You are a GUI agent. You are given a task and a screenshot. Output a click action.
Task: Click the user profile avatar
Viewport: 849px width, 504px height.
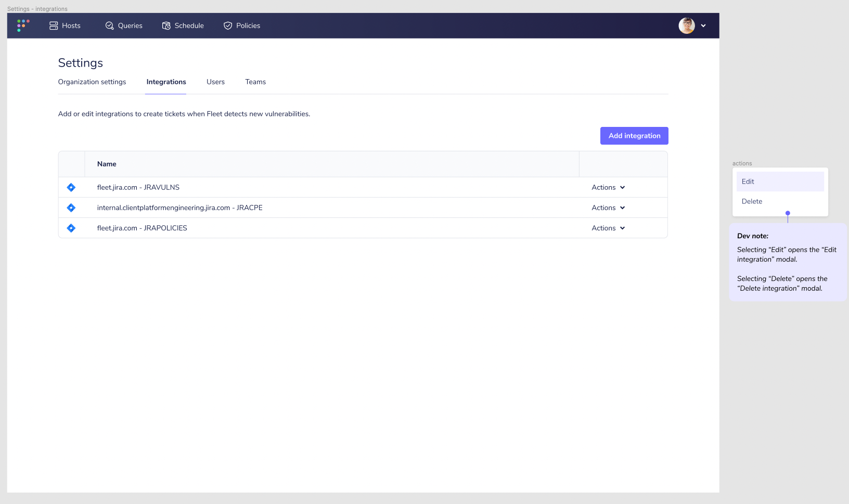point(687,25)
